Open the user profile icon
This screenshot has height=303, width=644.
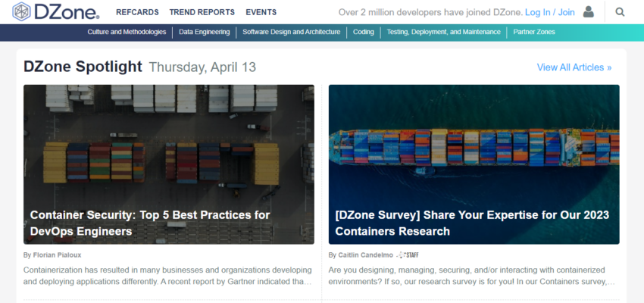(589, 12)
